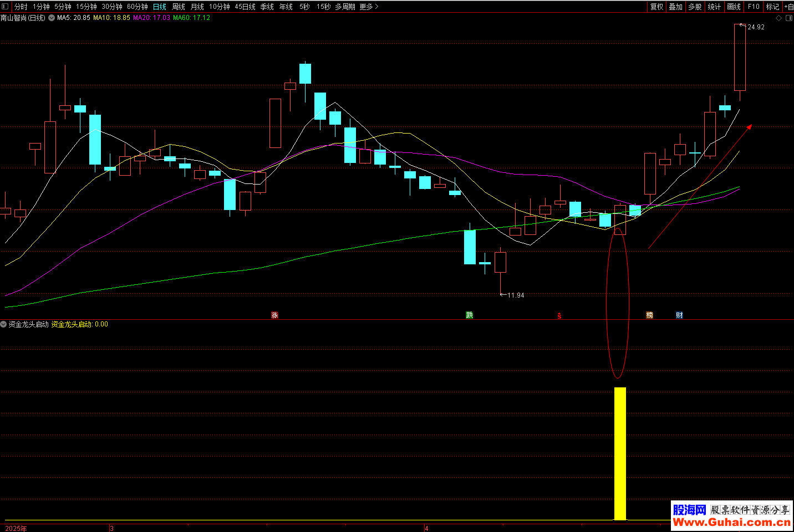Click the MA20: 17.03 label
The height and width of the screenshot is (532, 794).
(151, 18)
